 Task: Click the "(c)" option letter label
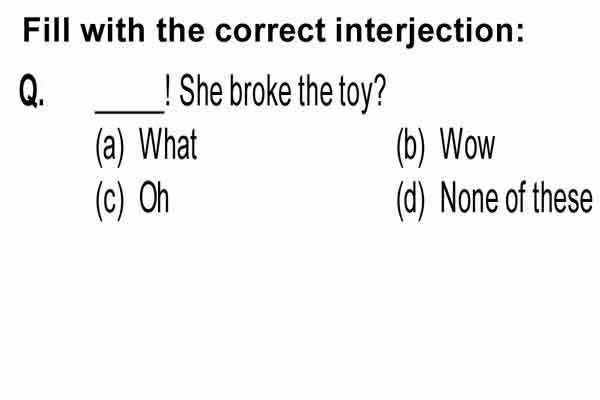point(110,201)
